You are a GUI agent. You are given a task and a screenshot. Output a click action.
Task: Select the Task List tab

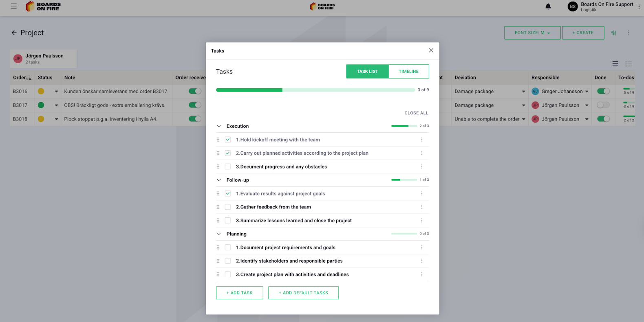367,71
